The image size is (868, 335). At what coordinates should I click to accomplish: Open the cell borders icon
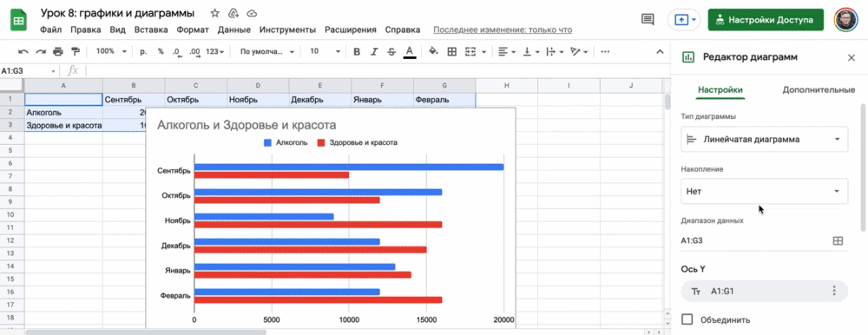tap(451, 51)
